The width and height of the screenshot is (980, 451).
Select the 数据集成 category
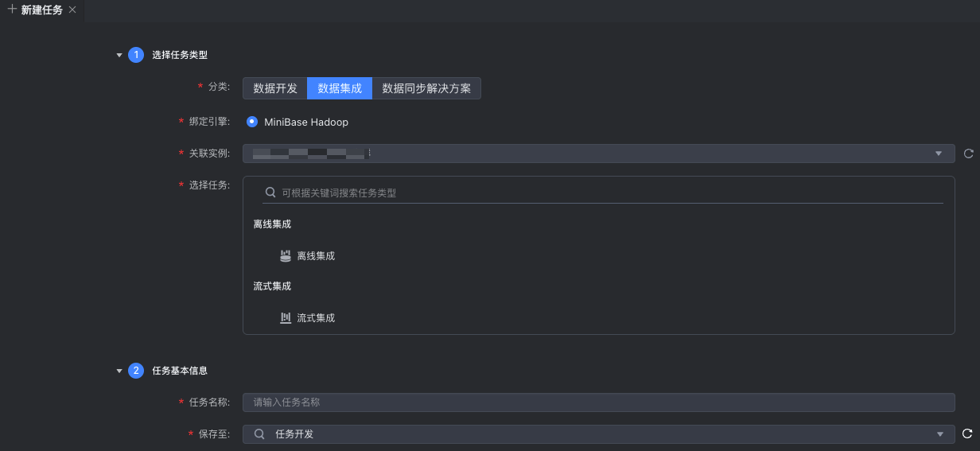click(340, 88)
